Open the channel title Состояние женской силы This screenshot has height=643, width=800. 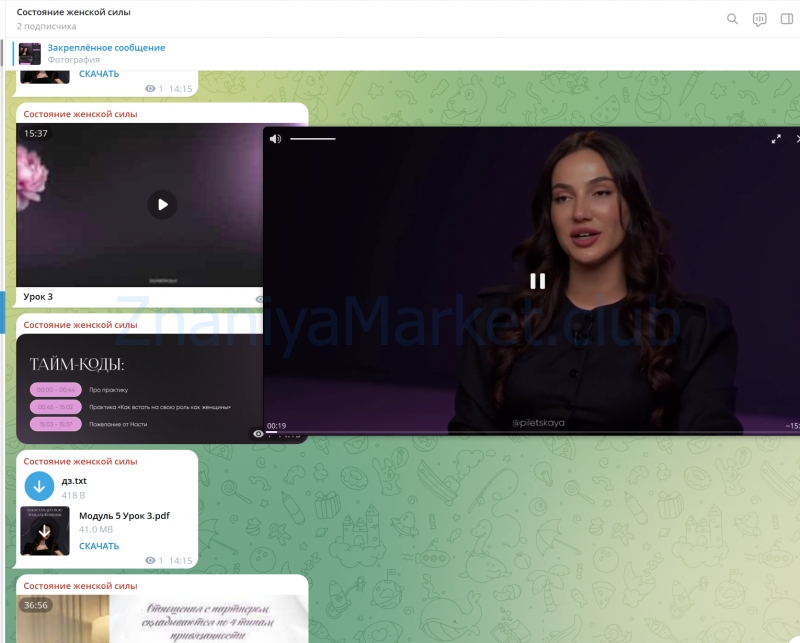coord(74,12)
